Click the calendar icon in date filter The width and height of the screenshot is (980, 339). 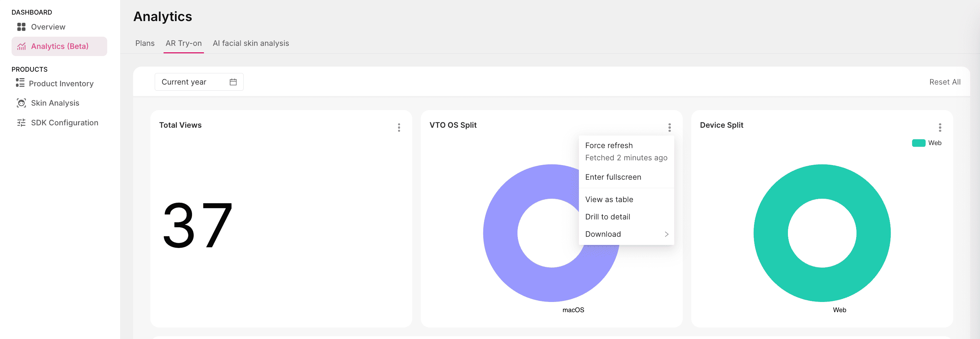tap(233, 82)
